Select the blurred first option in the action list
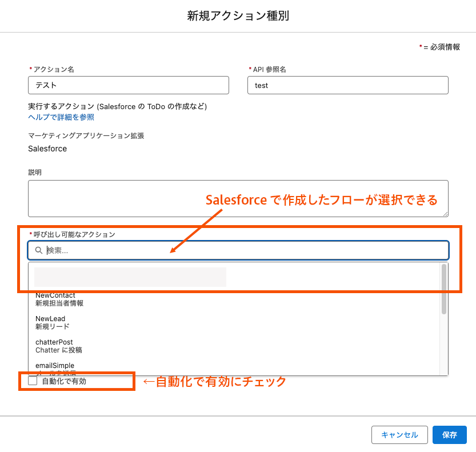The width and height of the screenshot is (476, 452). (130, 277)
